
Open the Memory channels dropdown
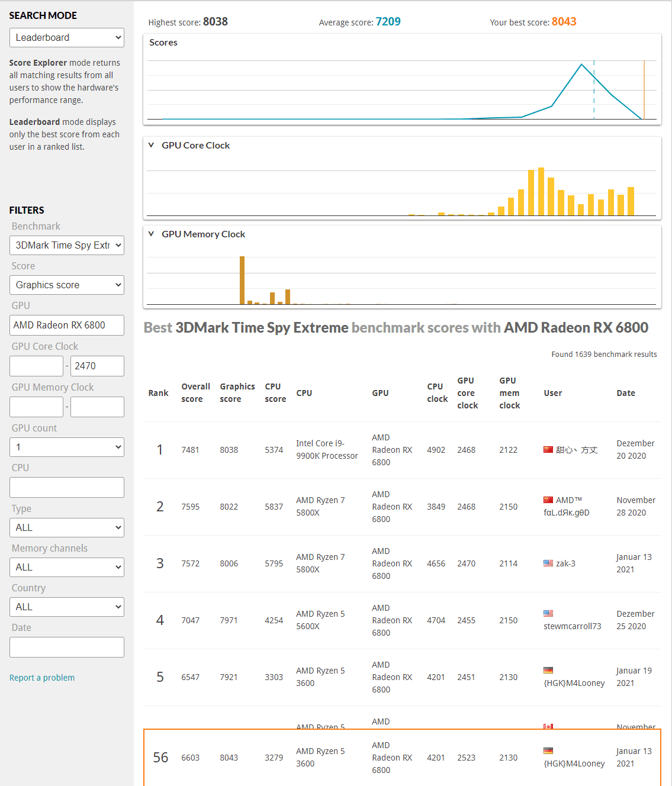pyautogui.click(x=67, y=567)
